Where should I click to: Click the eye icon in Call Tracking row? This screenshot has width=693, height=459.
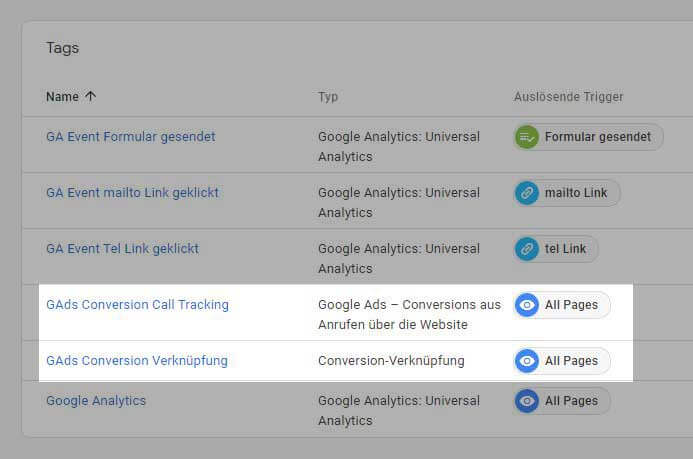(527, 305)
